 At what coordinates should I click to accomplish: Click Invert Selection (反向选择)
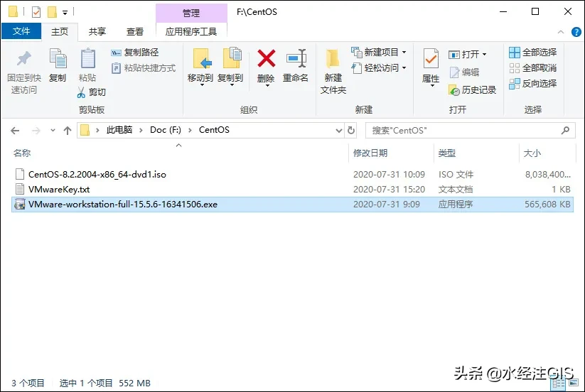coord(533,84)
